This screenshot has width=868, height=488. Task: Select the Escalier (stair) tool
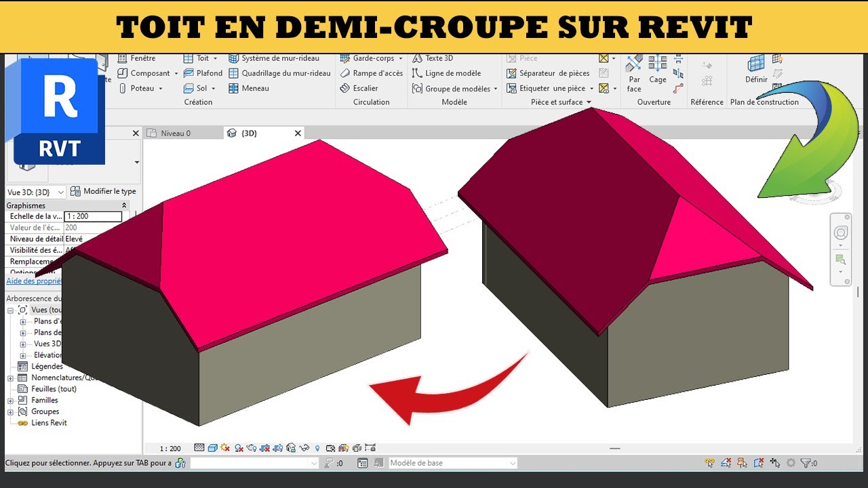359,88
